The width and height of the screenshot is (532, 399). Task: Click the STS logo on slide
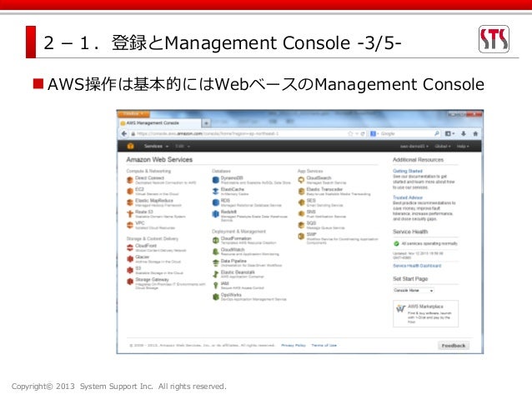[x=494, y=39]
